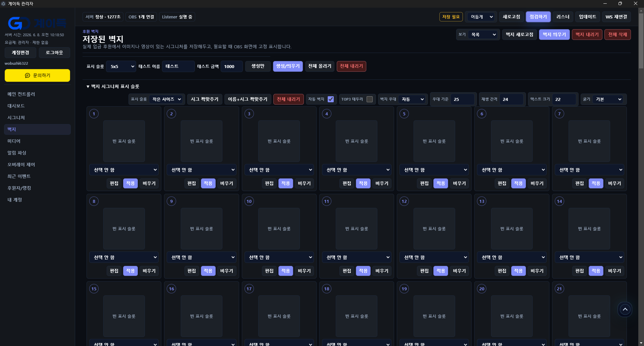Click 편집 in slot 1
This screenshot has height=346, width=644.
(114, 183)
